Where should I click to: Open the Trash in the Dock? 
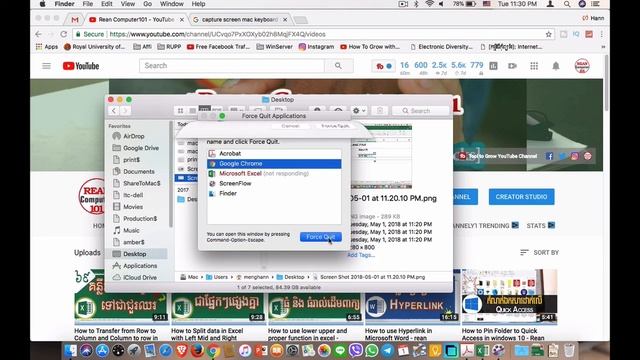click(x=569, y=350)
